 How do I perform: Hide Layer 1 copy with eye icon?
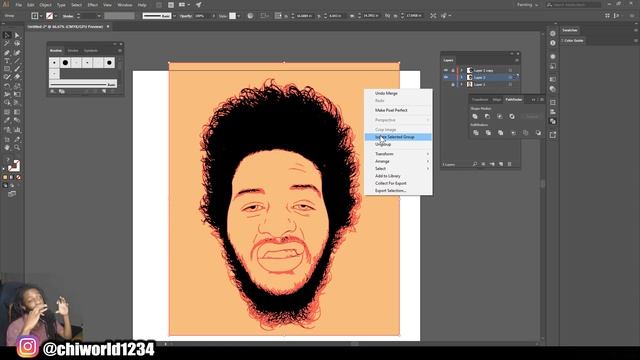pos(446,70)
